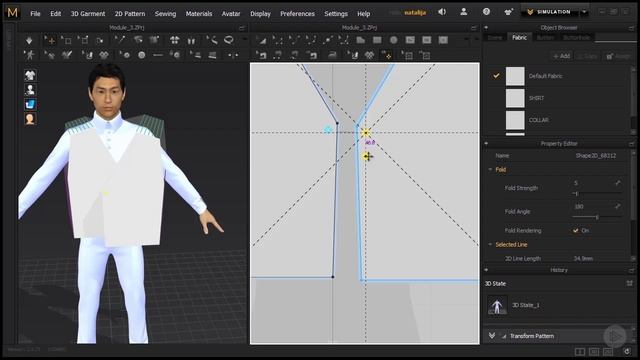Click the Name field Shape2D_68312
This screenshot has height=360, width=640.
click(x=596, y=156)
